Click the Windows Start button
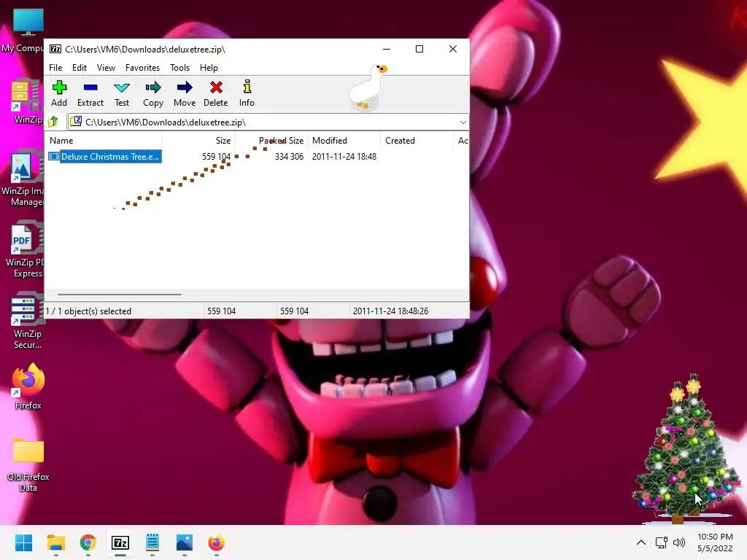Viewport: 747px width, 560px height. pyautogui.click(x=23, y=542)
